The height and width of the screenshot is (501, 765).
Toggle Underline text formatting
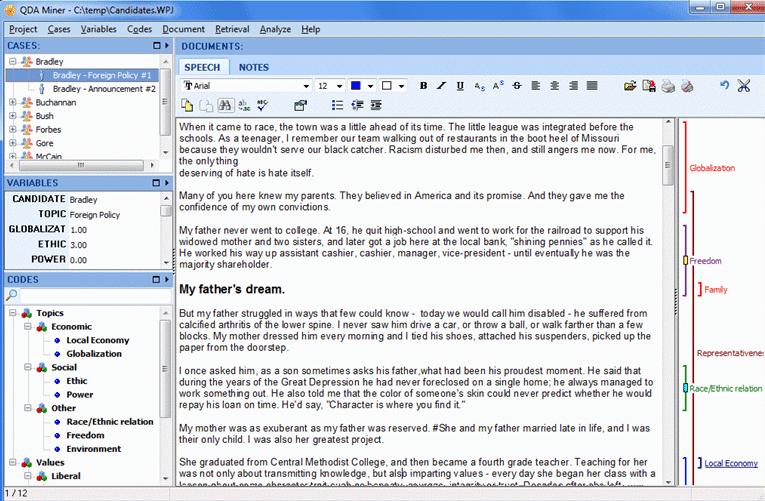(460, 86)
